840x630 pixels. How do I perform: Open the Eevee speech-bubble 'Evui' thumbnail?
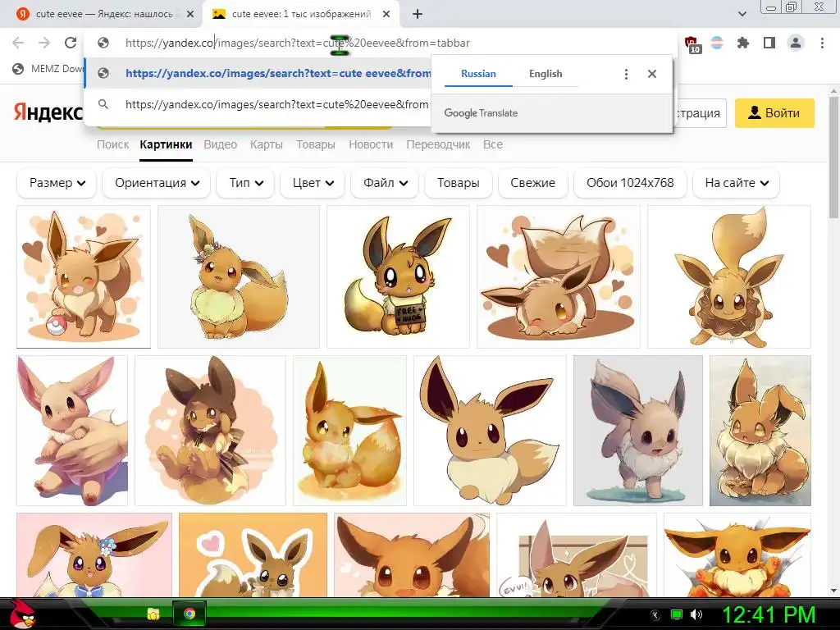577,555
